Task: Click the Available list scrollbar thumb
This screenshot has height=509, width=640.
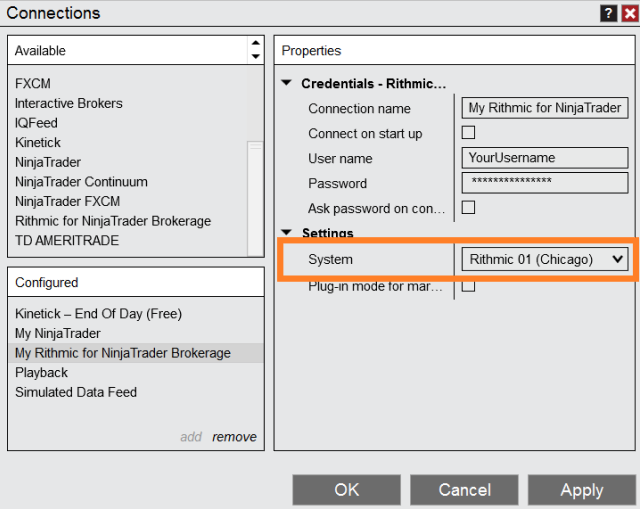Action: click(256, 198)
